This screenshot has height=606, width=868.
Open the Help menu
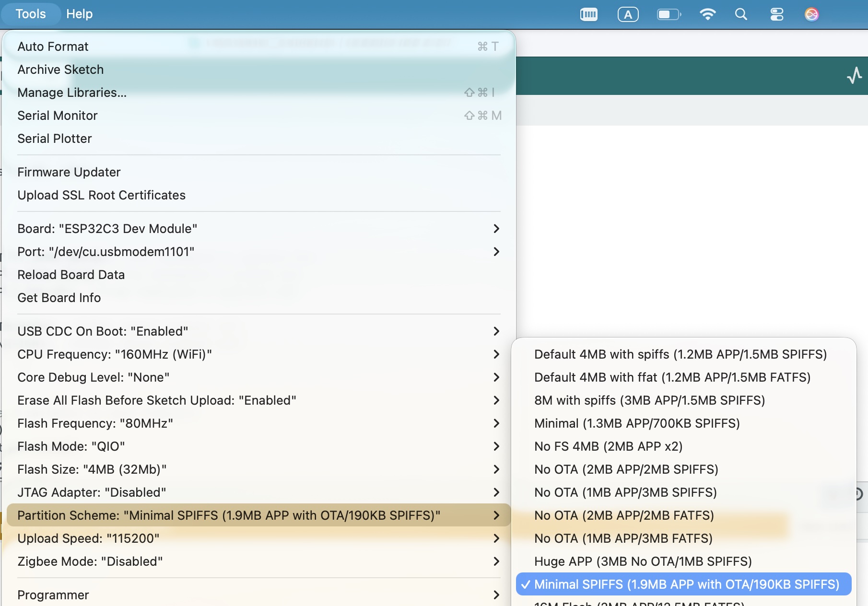[79, 14]
